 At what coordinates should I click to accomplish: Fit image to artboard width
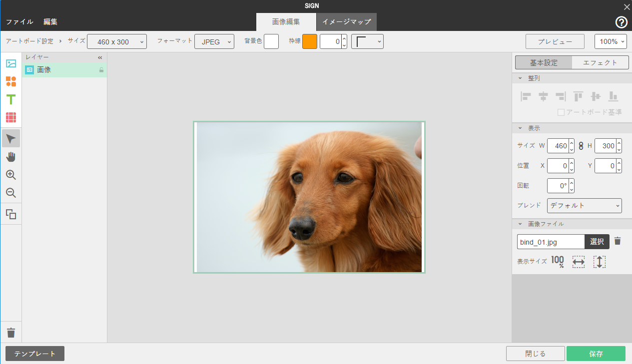click(x=579, y=262)
